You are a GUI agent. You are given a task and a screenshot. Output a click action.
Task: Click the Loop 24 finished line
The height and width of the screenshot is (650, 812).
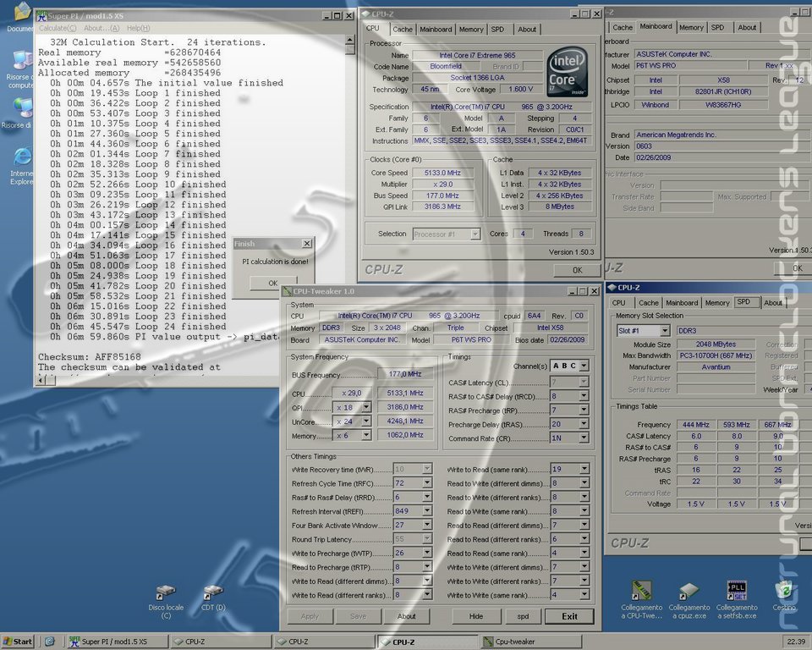(x=138, y=327)
